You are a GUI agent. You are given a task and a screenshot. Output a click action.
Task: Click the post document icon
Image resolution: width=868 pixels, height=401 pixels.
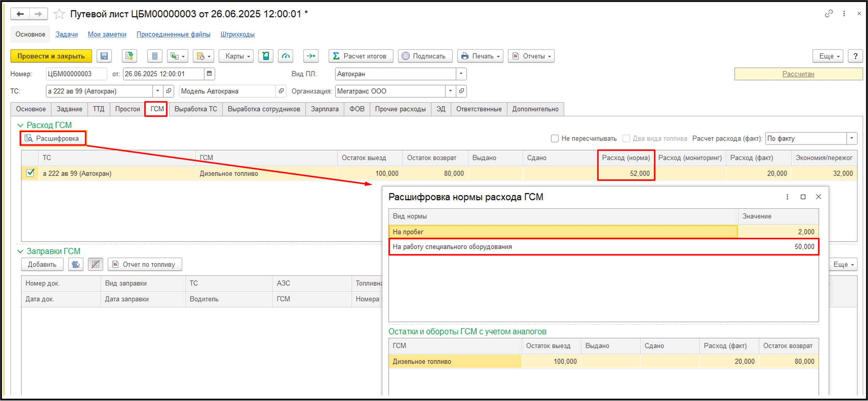click(129, 56)
